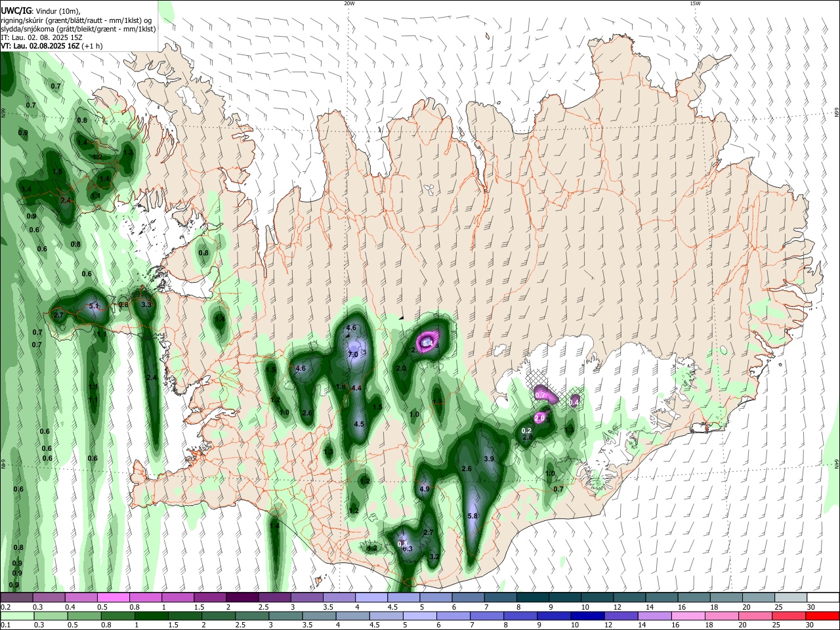
Task: Click the 'slydda/snjókoma' legend description line
Action: [77, 29]
